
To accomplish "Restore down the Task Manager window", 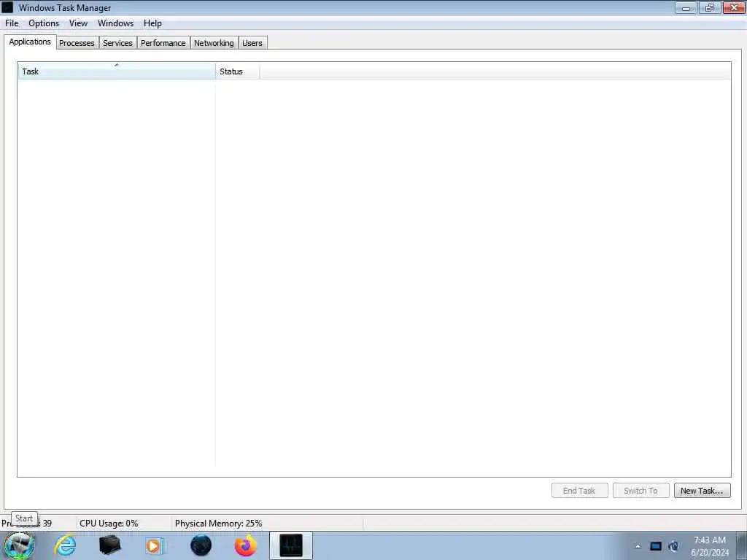I will tap(710, 7).
